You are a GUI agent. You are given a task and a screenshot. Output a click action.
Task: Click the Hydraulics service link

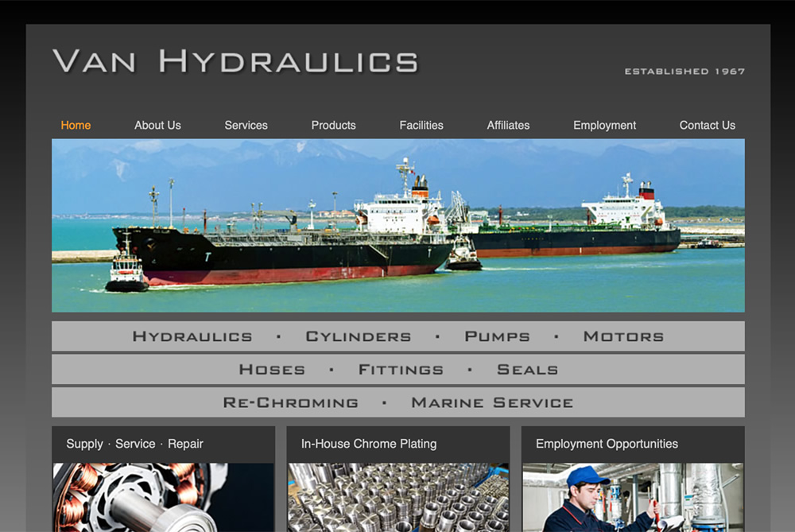pos(192,336)
